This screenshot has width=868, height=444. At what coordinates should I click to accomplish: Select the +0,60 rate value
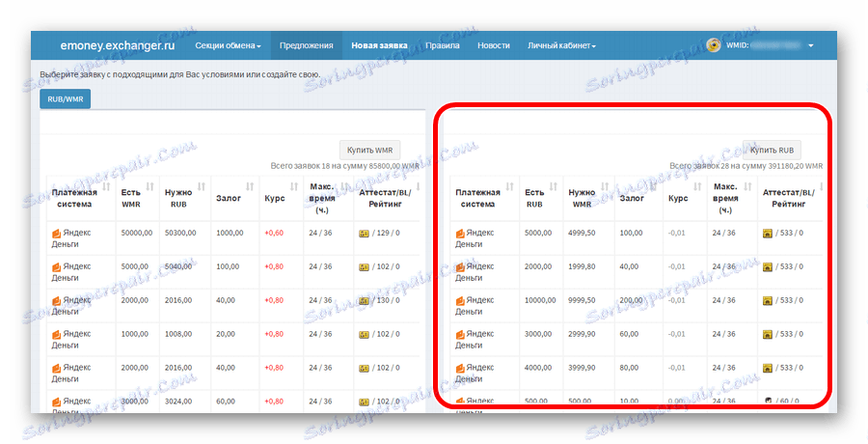[x=274, y=233]
